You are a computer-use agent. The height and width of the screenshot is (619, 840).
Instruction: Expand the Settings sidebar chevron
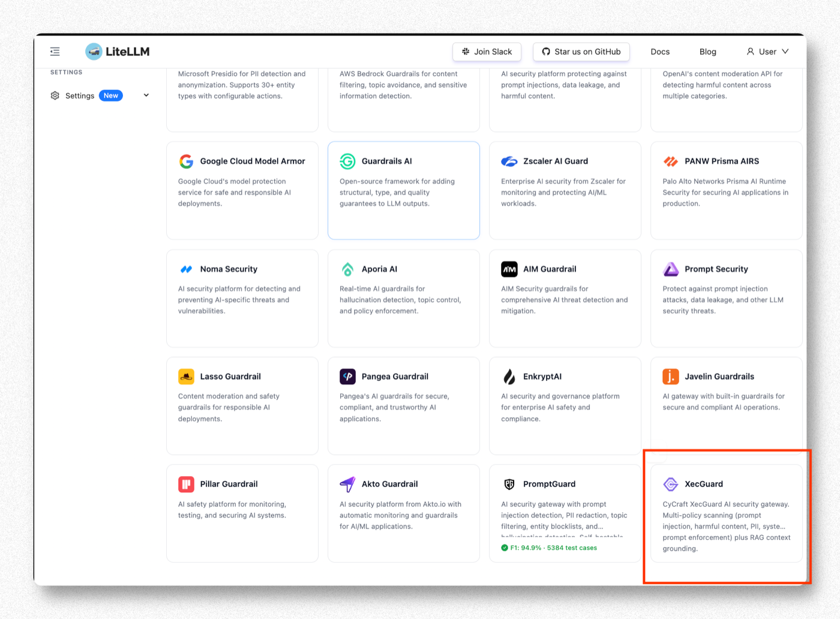(146, 95)
